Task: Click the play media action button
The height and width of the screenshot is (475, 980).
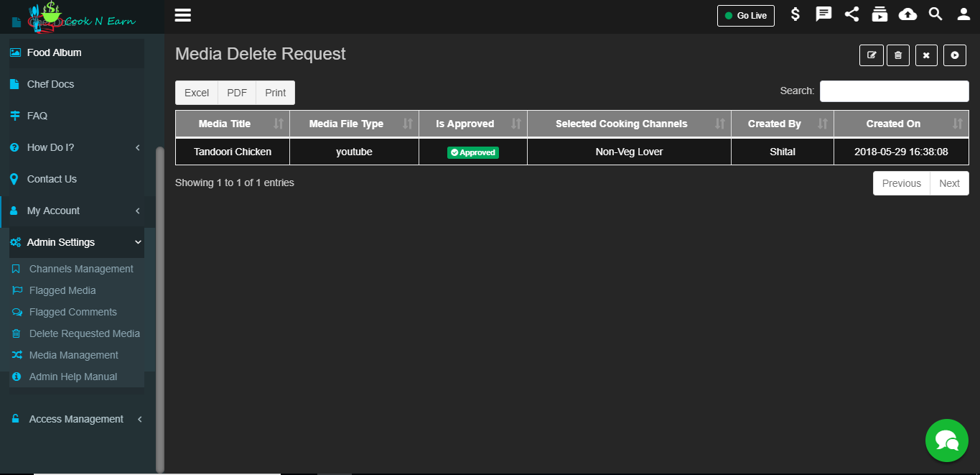Action: (955, 55)
